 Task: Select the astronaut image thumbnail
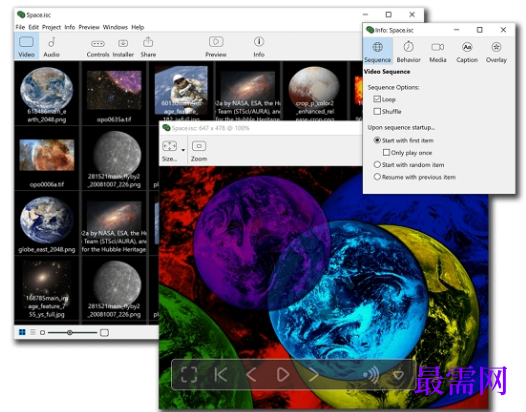(181, 92)
